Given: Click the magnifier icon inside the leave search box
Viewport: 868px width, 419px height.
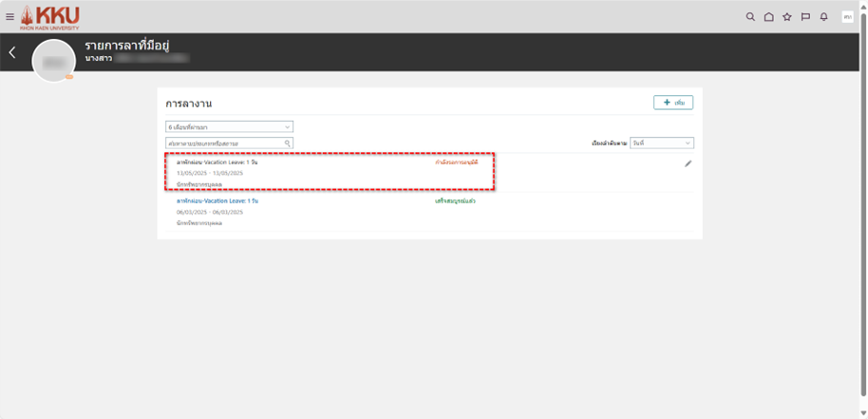Looking at the screenshot, I should [288, 143].
